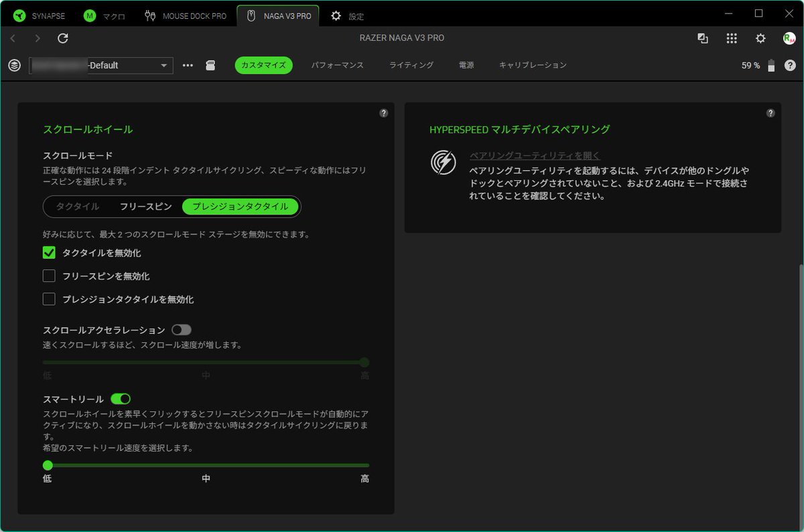The image size is (804, 532).
Task: Open the キャリブレーション section
Action: pos(533,65)
